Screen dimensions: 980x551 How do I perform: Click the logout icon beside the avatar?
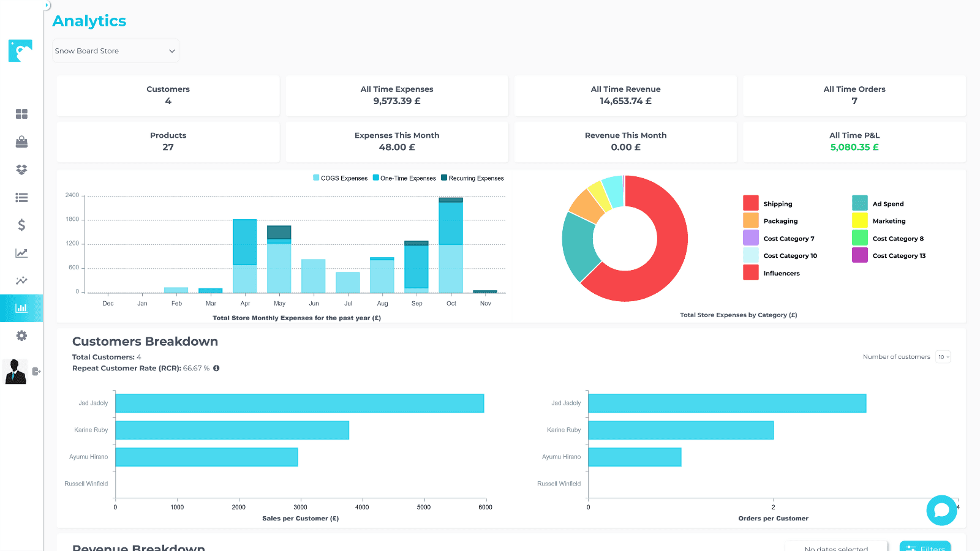tap(36, 371)
